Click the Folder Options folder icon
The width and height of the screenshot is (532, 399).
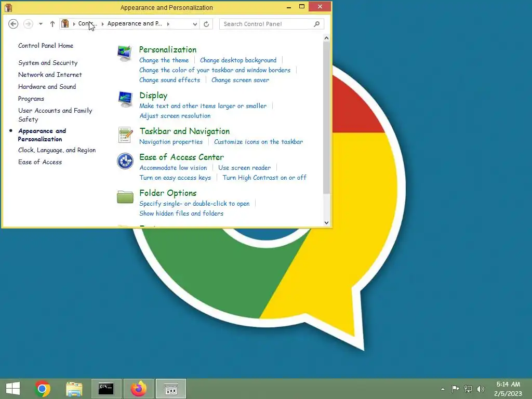[125, 196]
